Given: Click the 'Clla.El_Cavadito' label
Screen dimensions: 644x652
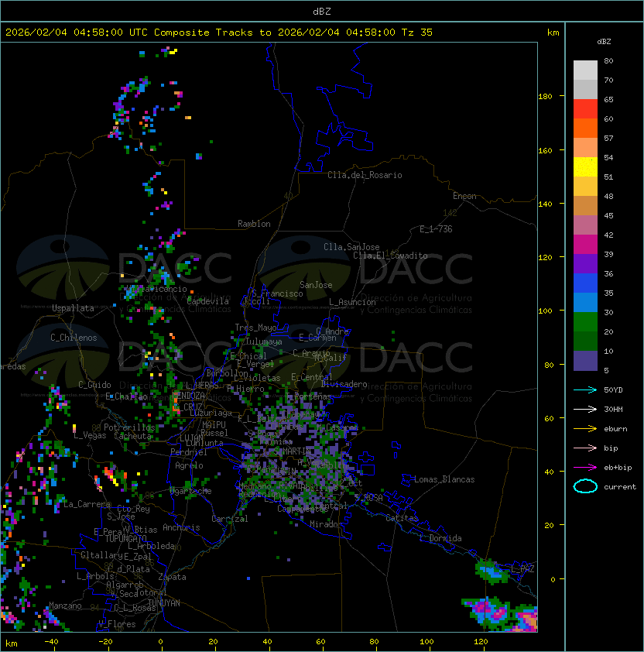Looking at the screenshot, I should (x=390, y=256).
